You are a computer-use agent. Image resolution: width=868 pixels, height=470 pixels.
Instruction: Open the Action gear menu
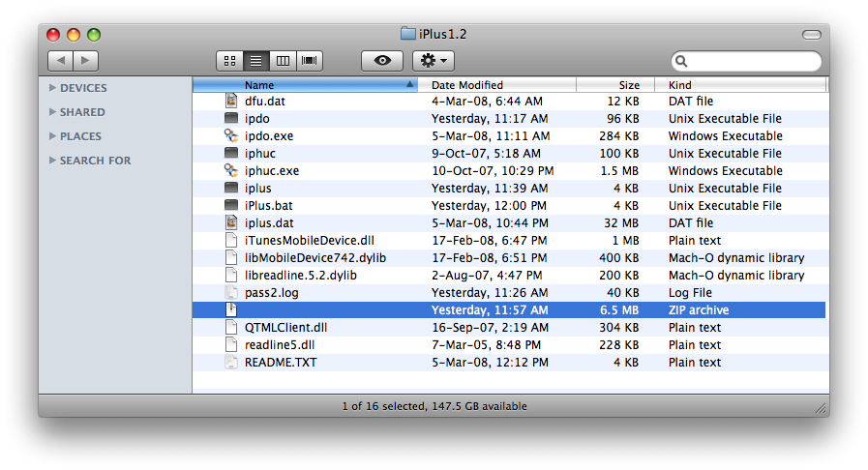(x=434, y=61)
